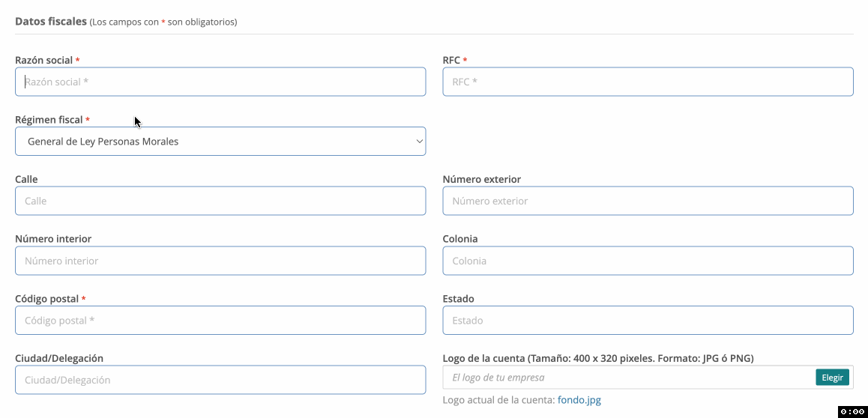Focus the RFC text field
Viewport: 868px width, 418px height.
(648, 82)
